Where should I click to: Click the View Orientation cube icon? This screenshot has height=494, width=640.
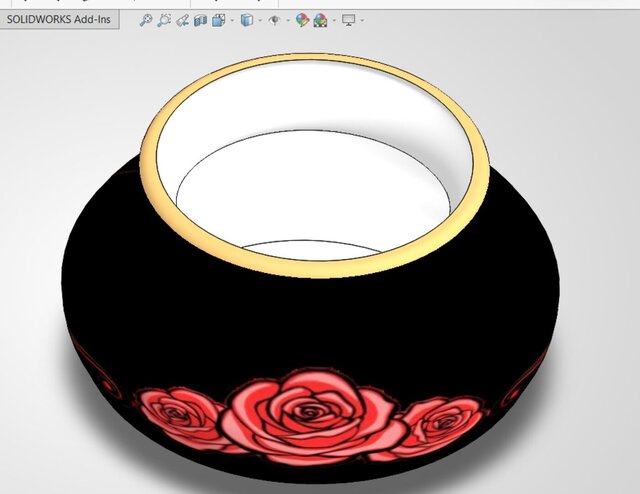coord(217,19)
